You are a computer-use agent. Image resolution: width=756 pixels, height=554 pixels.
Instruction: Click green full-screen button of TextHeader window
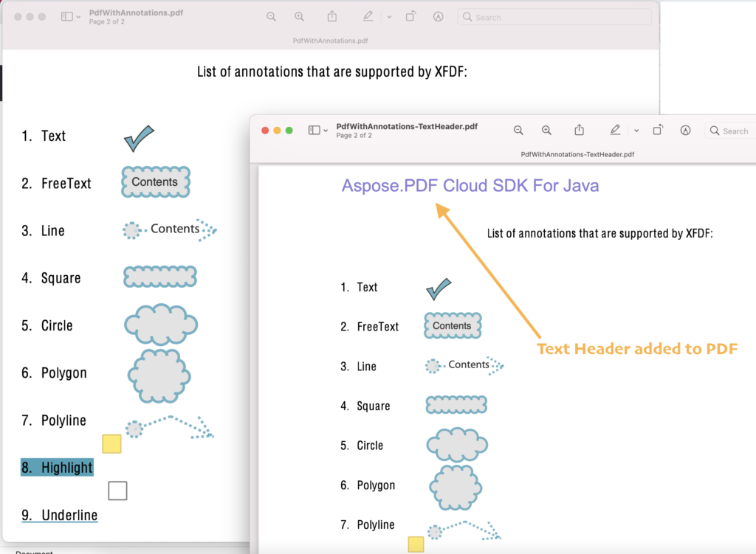tap(289, 131)
